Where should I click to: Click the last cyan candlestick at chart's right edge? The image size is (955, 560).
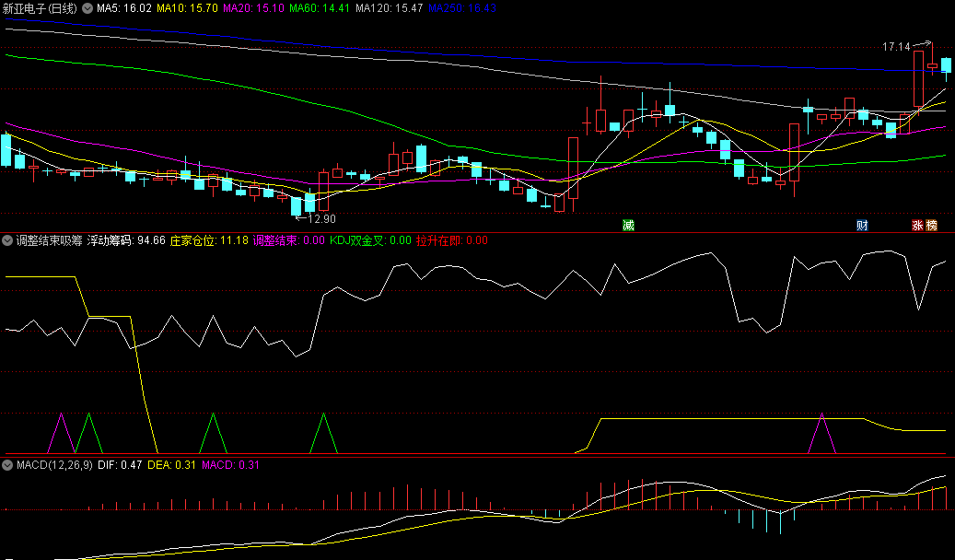pos(946,65)
